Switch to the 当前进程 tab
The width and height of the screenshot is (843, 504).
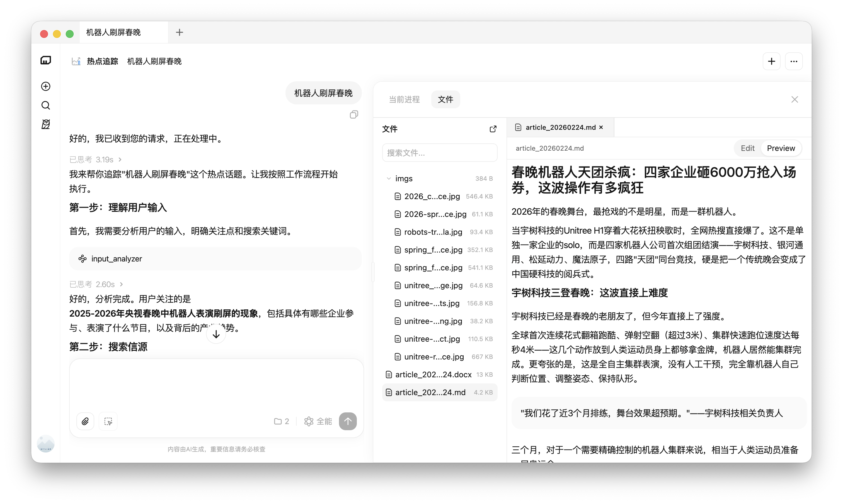pos(404,99)
